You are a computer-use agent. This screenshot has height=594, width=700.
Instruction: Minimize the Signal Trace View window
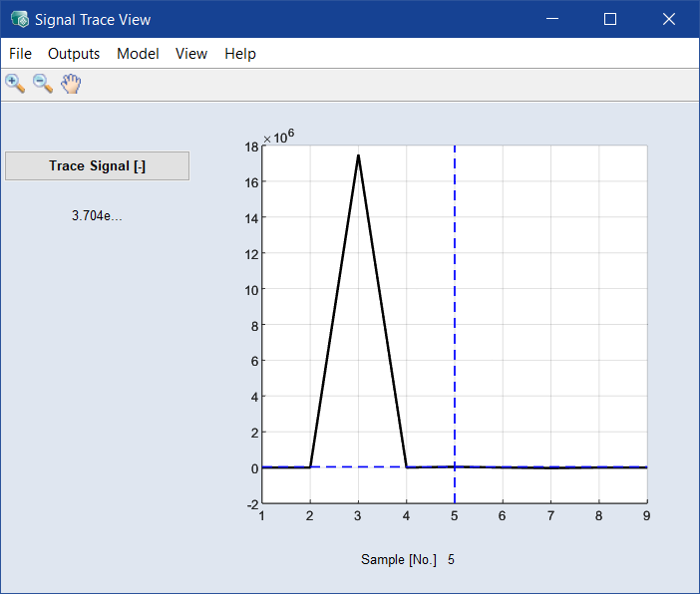(x=553, y=19)
